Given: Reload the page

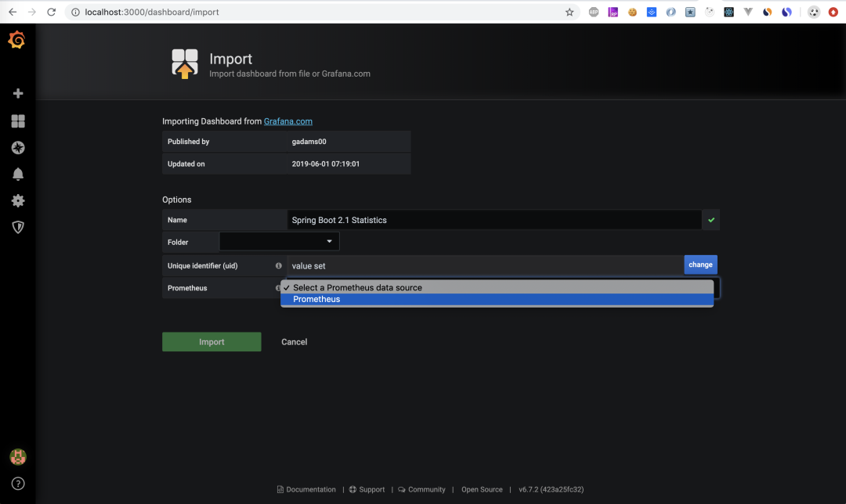Looking at the screenshot, I should click(x=51, y=12).
